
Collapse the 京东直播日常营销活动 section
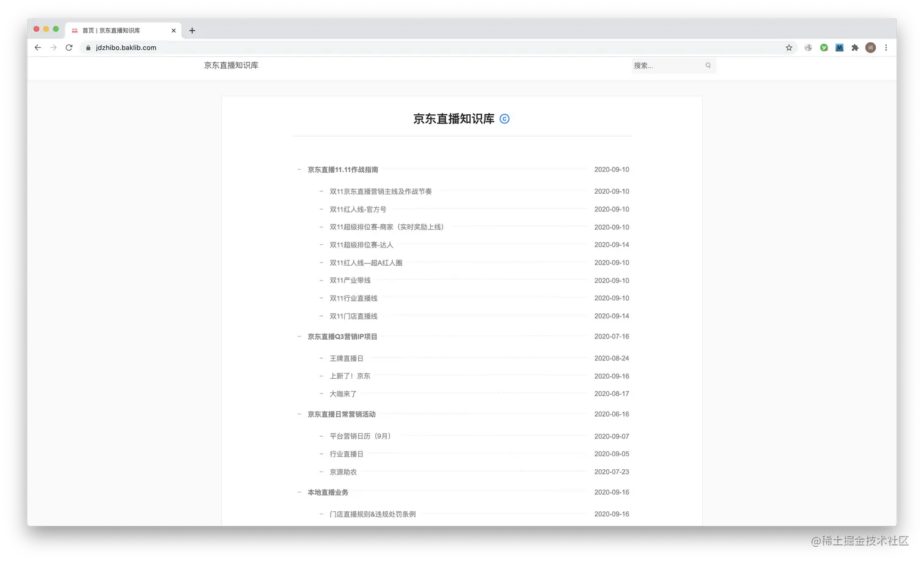tap(299, 414)
